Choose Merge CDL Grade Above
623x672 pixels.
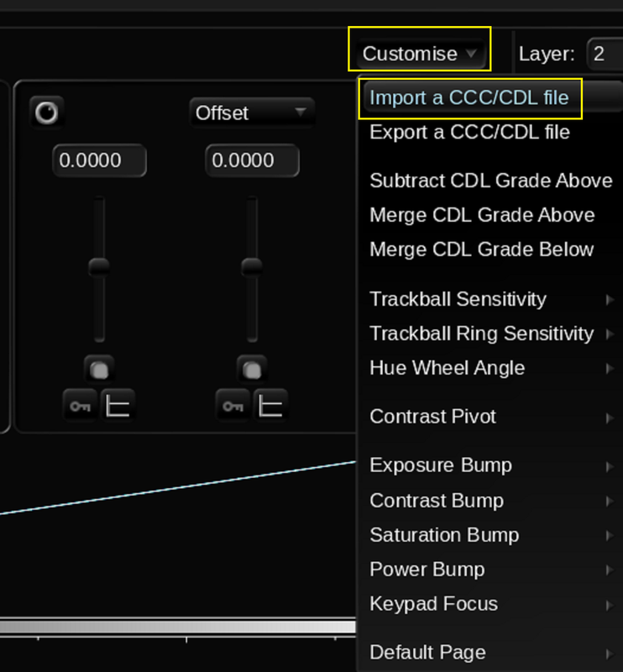[490, 215]
